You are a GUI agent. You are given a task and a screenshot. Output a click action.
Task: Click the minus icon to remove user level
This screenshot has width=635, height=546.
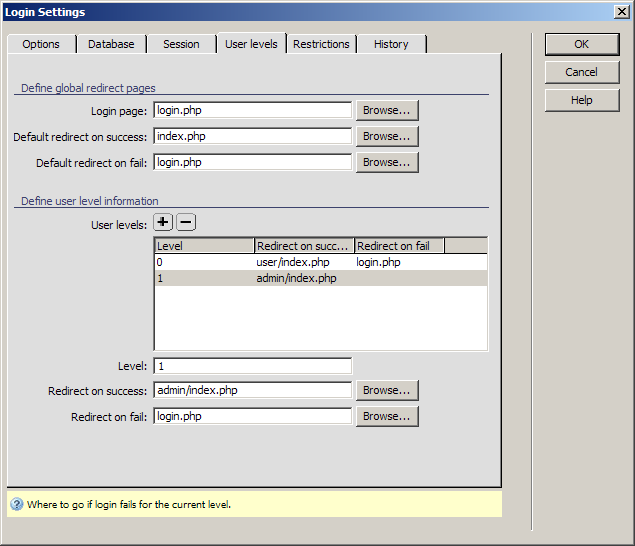point(186,223)
